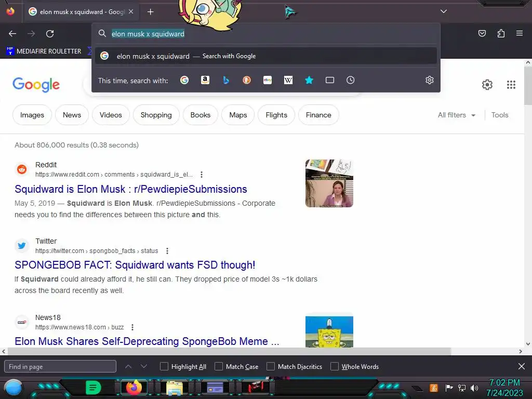Image resolution: width=532 pixels, height=399 pixels.
Task: Open the Start orb on taskbar
Action: click(13, 389)
